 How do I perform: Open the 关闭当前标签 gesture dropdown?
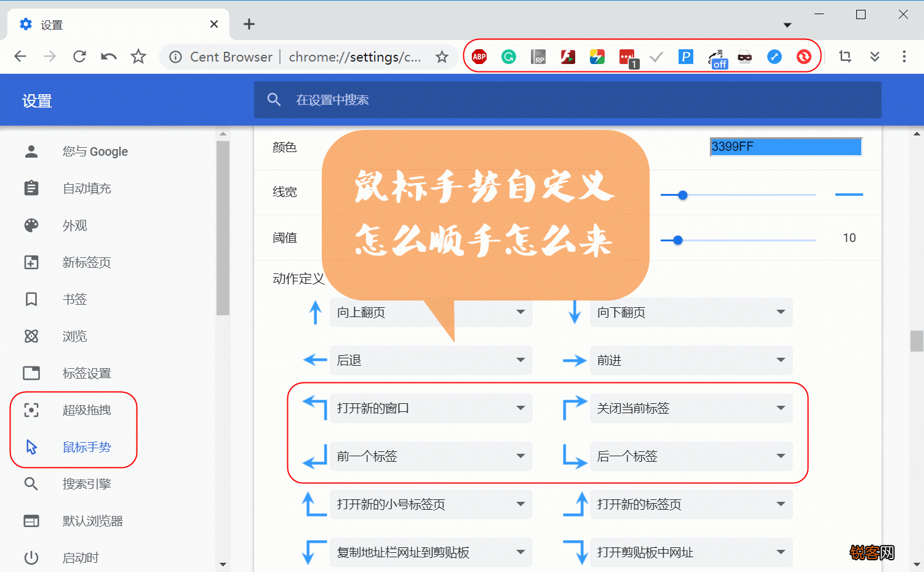pyautogui.click(x=691, y=408)
